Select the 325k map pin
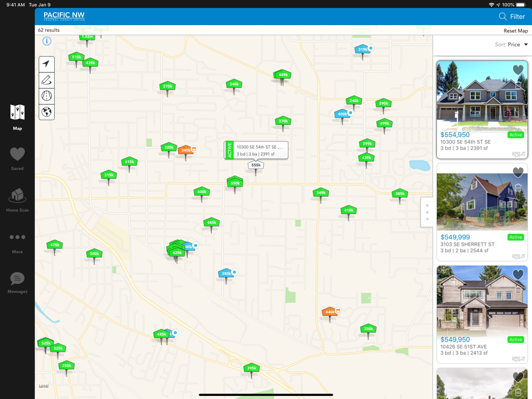532x399 pixels. click(x=58, y=348)
